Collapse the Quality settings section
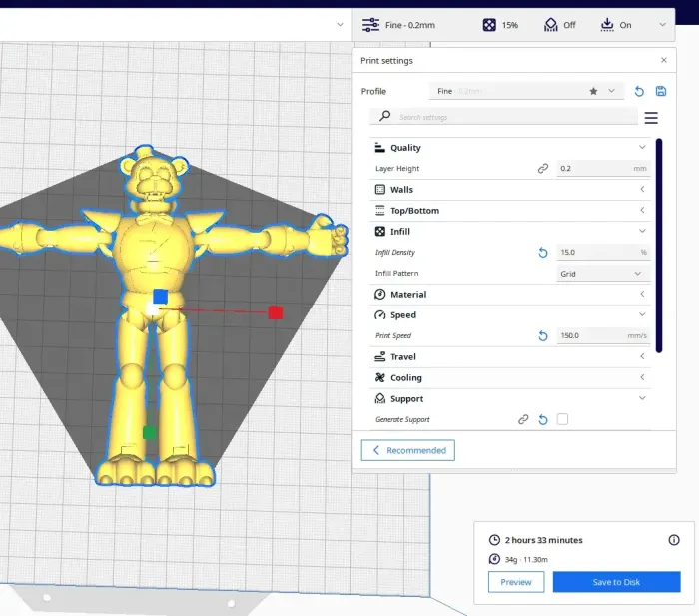Screen dimensions: 699x616 point(509,148)
